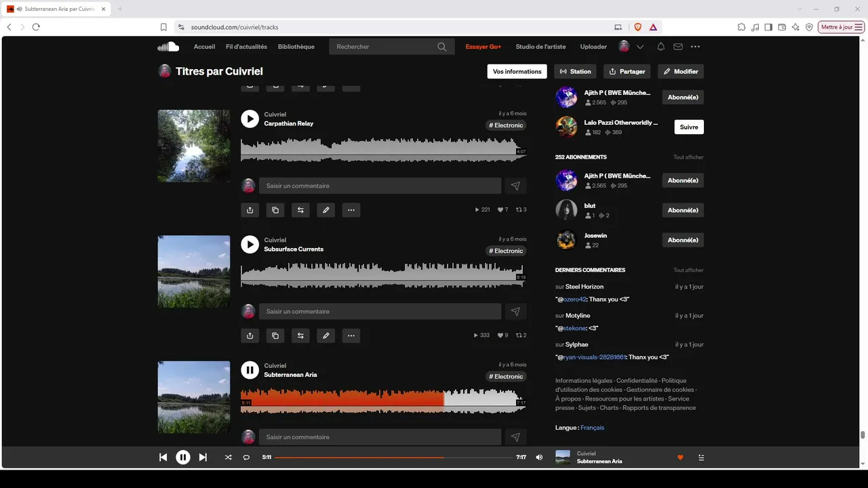Open the browser tab search chevron
868x488 pixels.
[800, 9]
